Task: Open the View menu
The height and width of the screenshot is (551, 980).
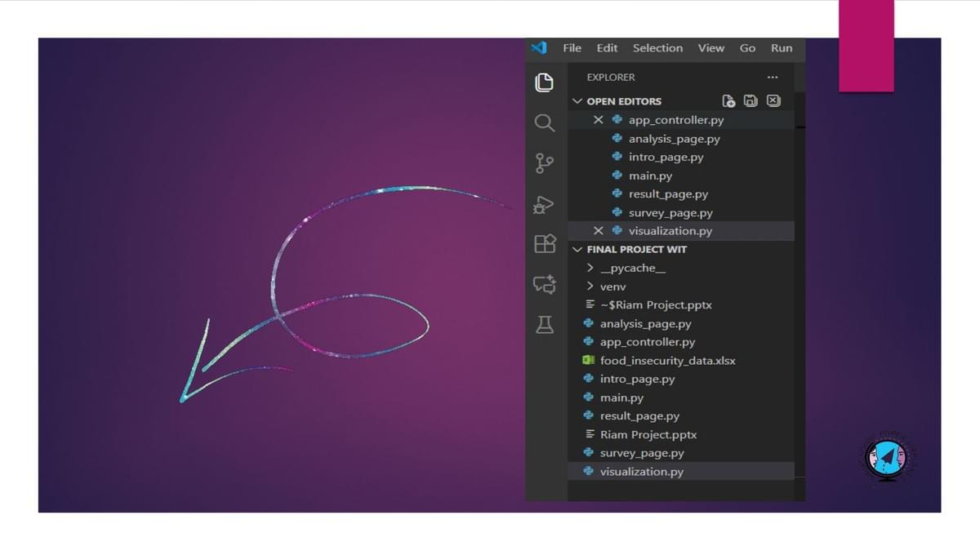Action: tap(711, 48)
